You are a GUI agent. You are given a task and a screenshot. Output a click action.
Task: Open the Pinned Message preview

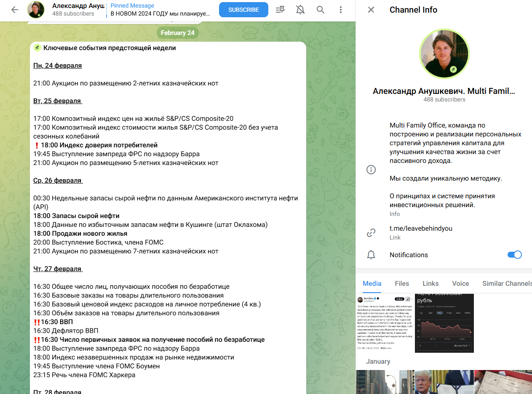tap(160, 10)
